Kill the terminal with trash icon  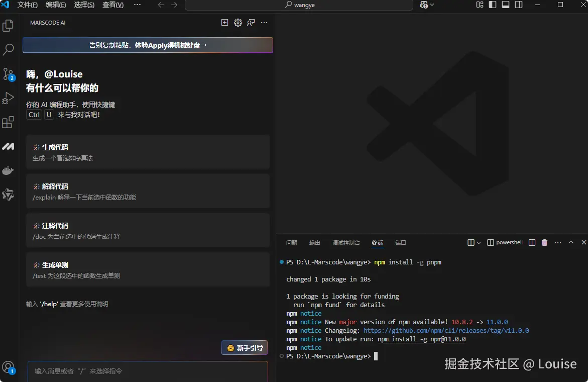click(545, 243)
